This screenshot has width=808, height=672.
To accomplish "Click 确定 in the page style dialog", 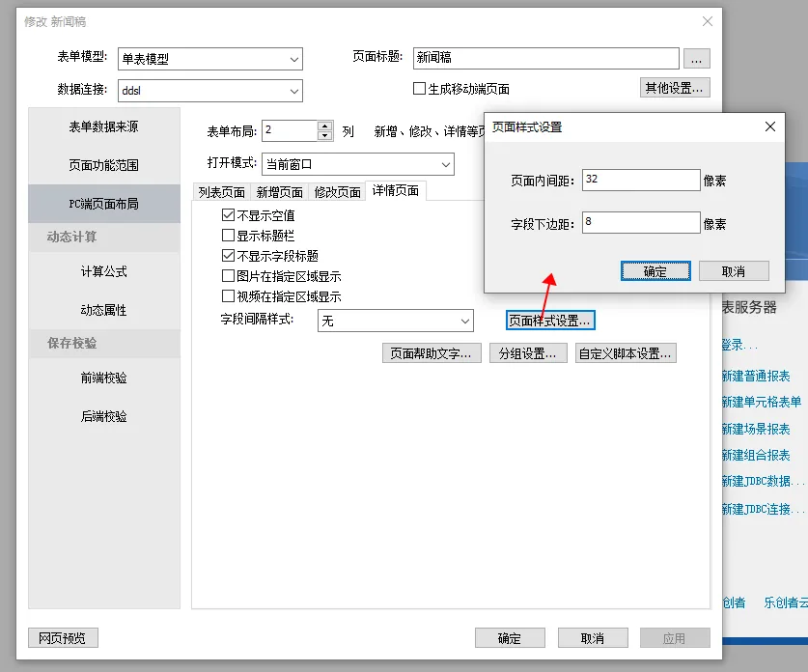I will (655, 271).
